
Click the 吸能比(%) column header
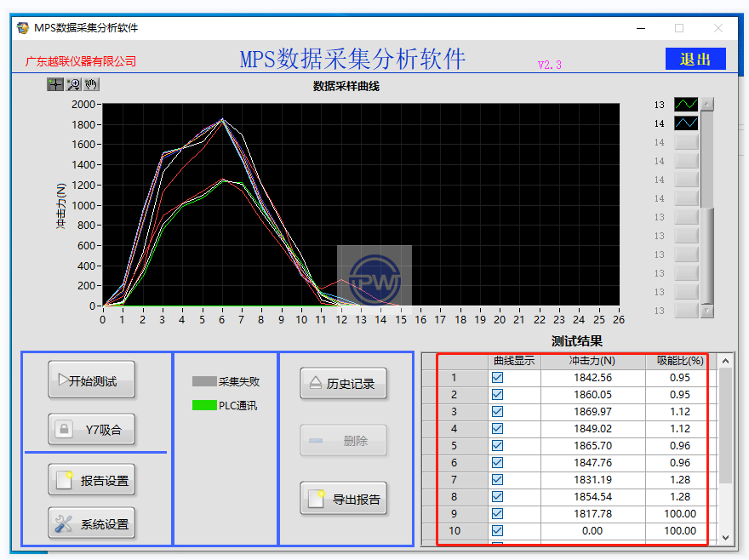pyautogui.click(x=679, y=361)
